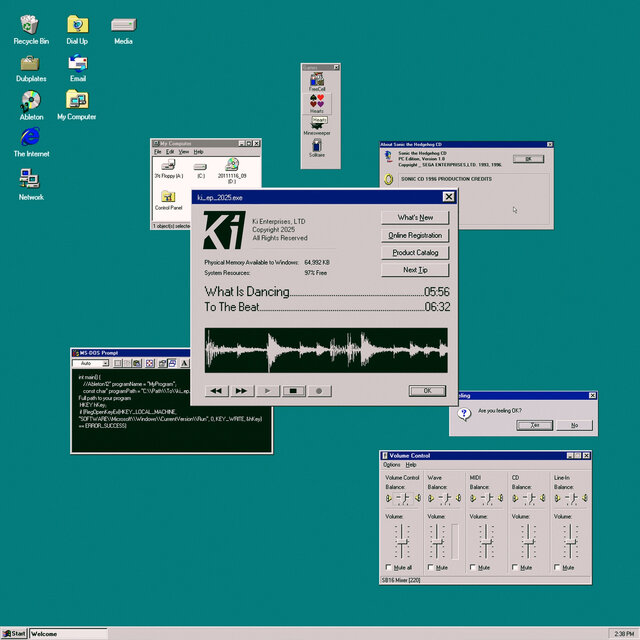
Task: Open the Help menu in Volume Control
Action: point(411,464)
